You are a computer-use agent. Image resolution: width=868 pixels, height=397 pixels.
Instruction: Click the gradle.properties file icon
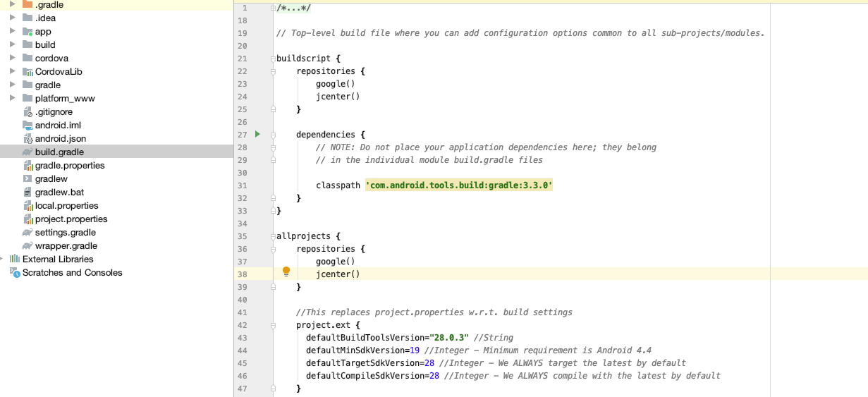[27, 165]
